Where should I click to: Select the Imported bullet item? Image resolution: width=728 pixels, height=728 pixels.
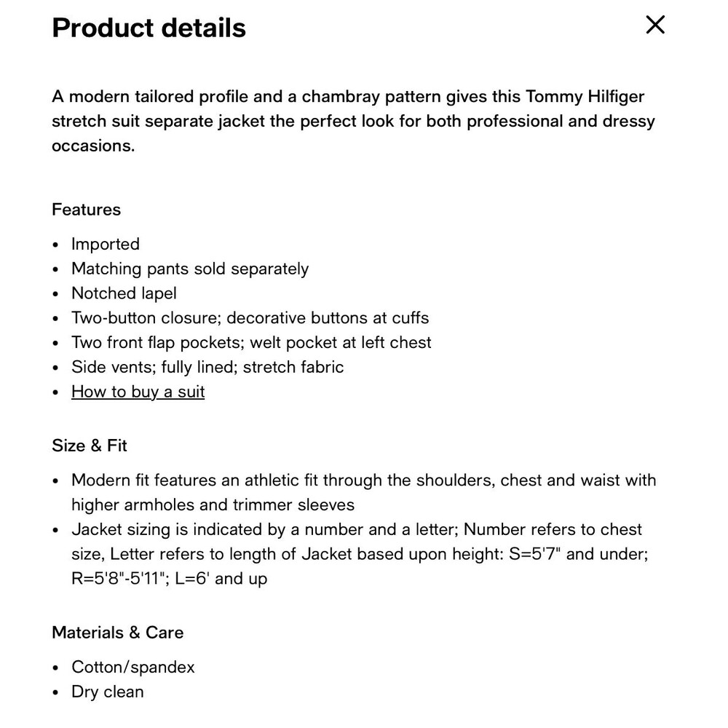point(106,244)
